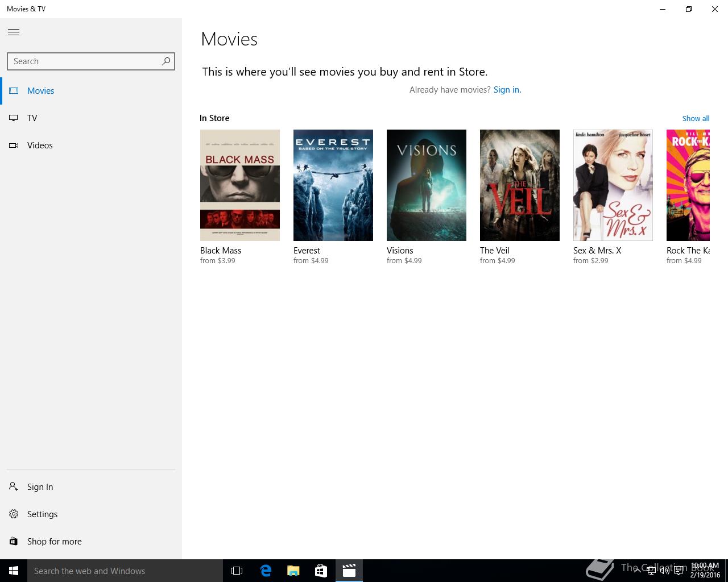The height and width of the screenshot is (582, 728).
Task: Click the In Store section heading
Action: click(214, 118)
